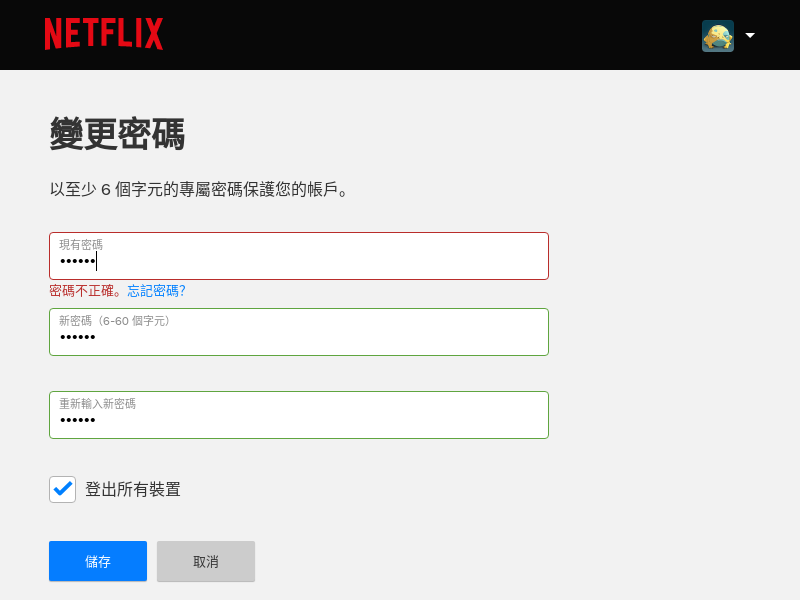Click the 新密碼 floating label text

(x=114, y=321)
